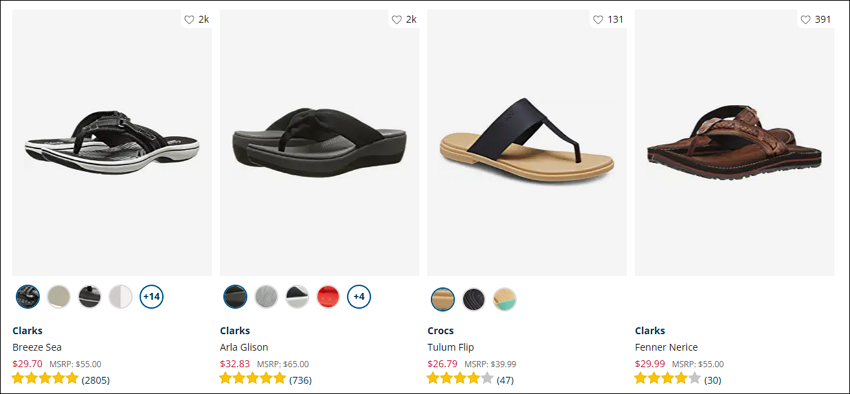
Task: Pick the tan and mint Tulum Flip swatch
Action: click(x=505, y=299)
